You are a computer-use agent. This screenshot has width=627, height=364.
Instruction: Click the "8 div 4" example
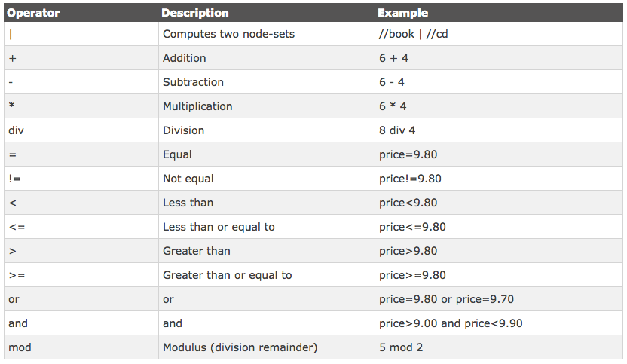[397, 130]
